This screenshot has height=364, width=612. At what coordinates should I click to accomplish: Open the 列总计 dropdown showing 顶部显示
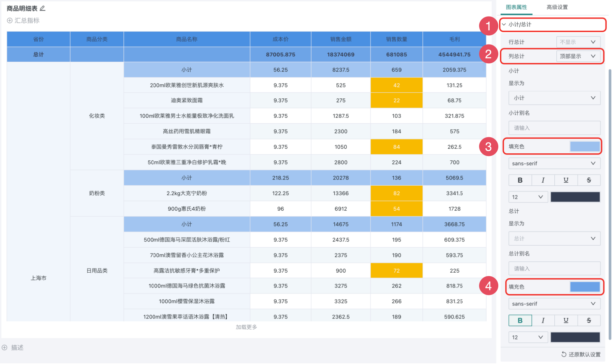pos(578,56)
